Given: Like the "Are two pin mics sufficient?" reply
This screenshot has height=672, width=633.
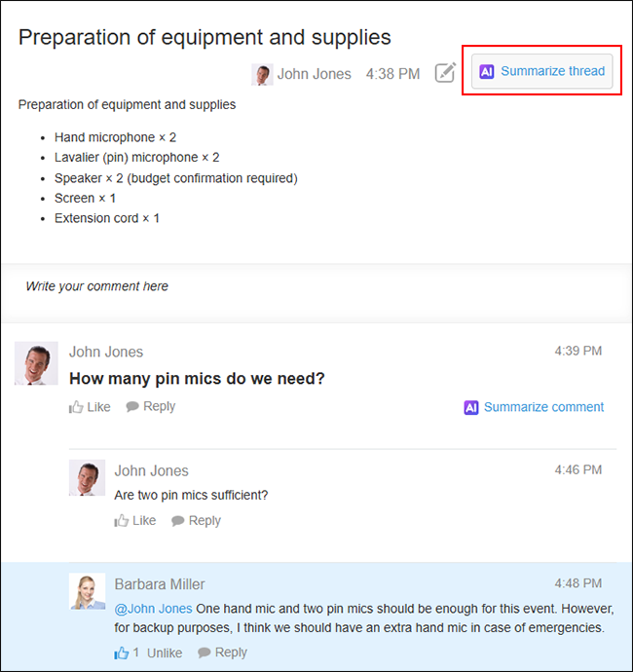Looking at the screenshot, I should (x=135, y=521).
